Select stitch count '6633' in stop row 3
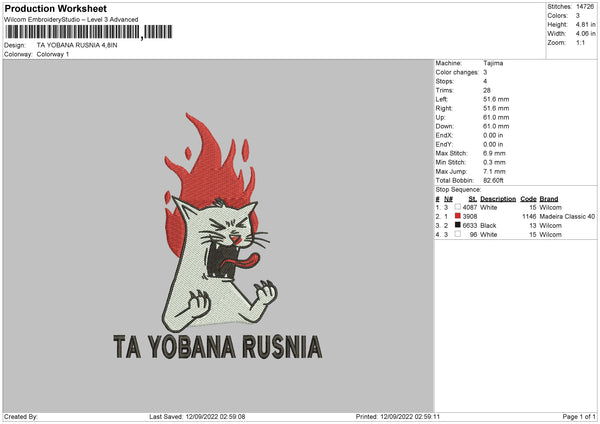Screen dimensions: 600x424 point(470,226)
